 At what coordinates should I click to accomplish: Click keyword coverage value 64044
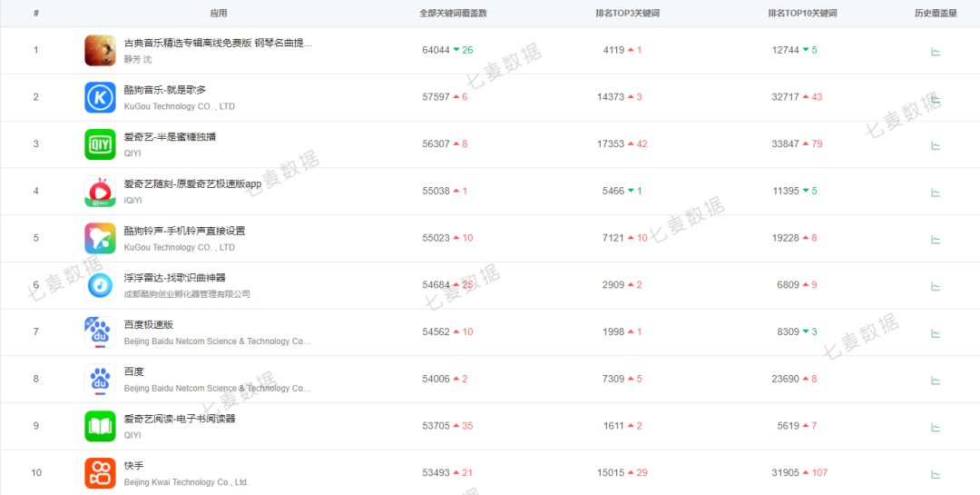point(436,50)
